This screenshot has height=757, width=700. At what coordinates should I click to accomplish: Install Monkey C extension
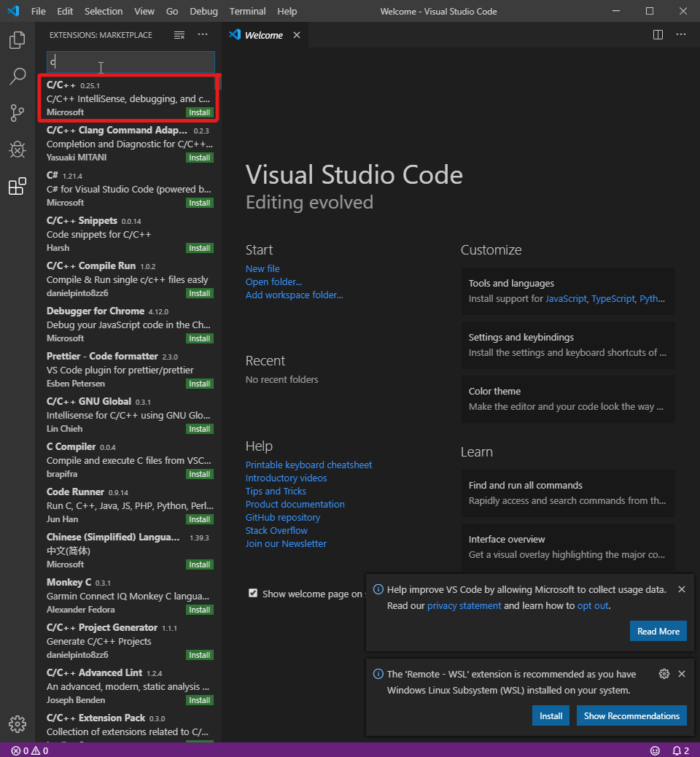pos(199,610)
